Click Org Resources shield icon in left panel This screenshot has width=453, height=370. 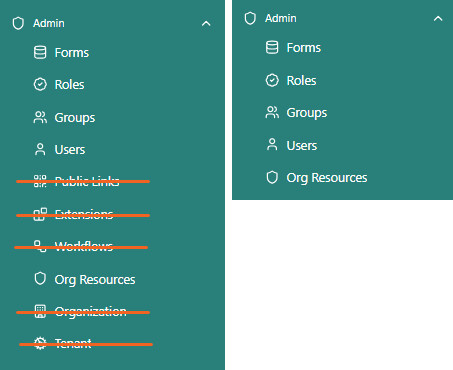click(x=40, y=279)
